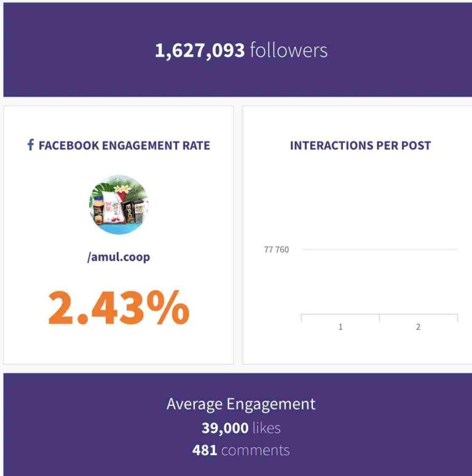Select post 1 on chart axis
The image size is (472, 476).
tap(340, 327)
